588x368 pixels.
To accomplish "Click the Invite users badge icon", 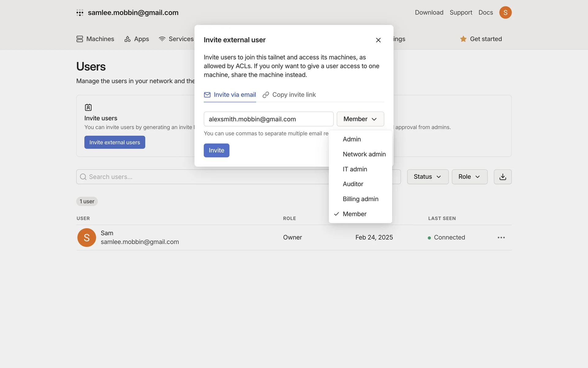I will pos(88,107).
